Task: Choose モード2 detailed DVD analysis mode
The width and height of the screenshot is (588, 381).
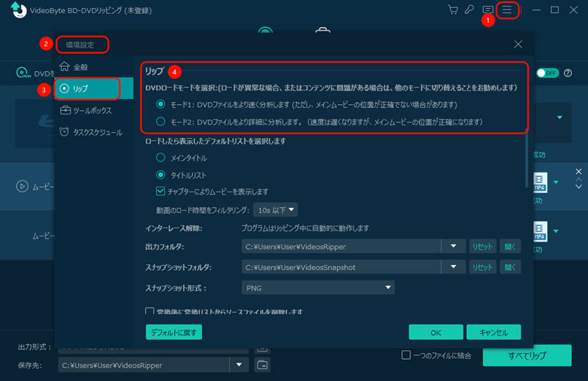Action: 161,122
